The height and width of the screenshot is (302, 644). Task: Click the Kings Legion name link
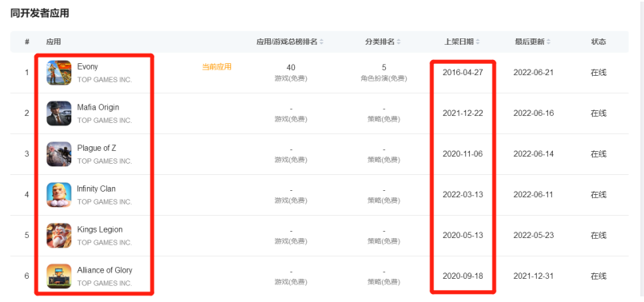(x=100, y=229)
